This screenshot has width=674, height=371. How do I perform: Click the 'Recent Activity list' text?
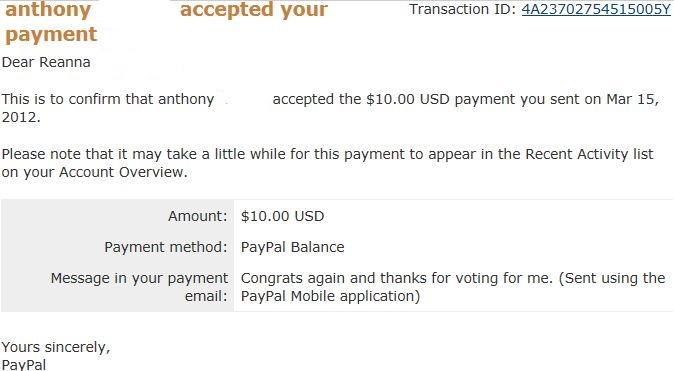pyautogui.click(x=589, y=154)
